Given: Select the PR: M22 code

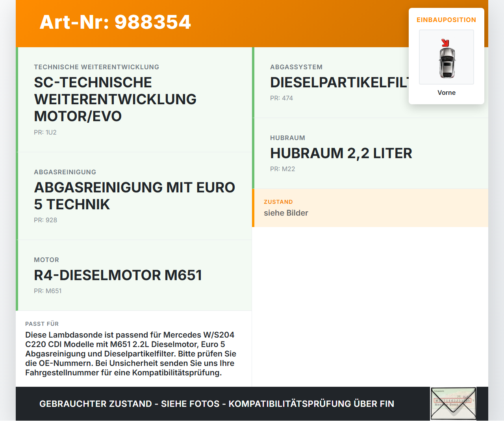Looking at the screenshot, I should click(x=282, y=169).
